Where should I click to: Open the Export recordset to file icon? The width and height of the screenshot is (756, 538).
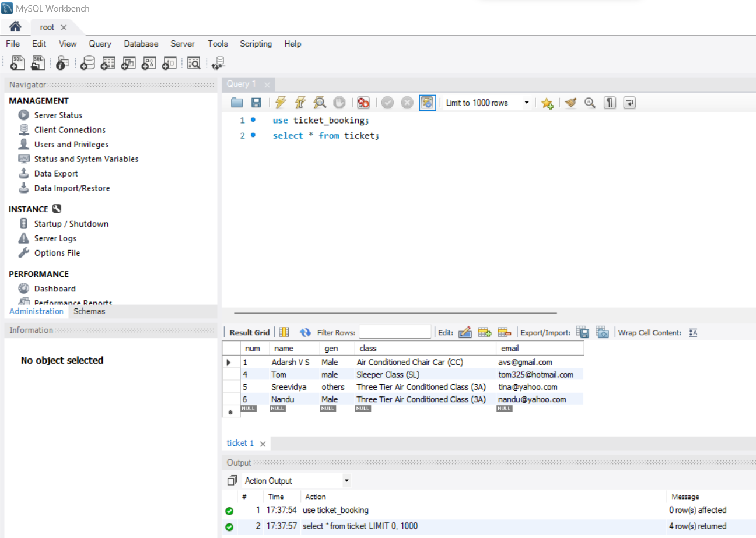[x=582, y=332]
